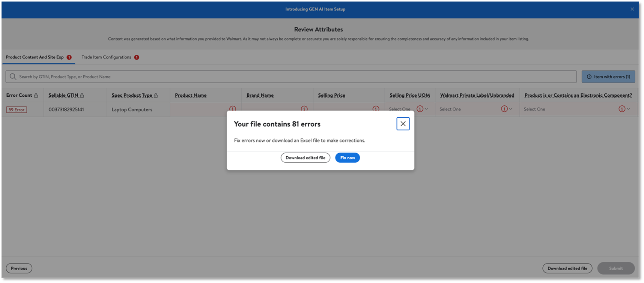Viewport: 644px width, 283px height.
Task: Click the Your file contains 81 errors title
Action: [277, 124]
